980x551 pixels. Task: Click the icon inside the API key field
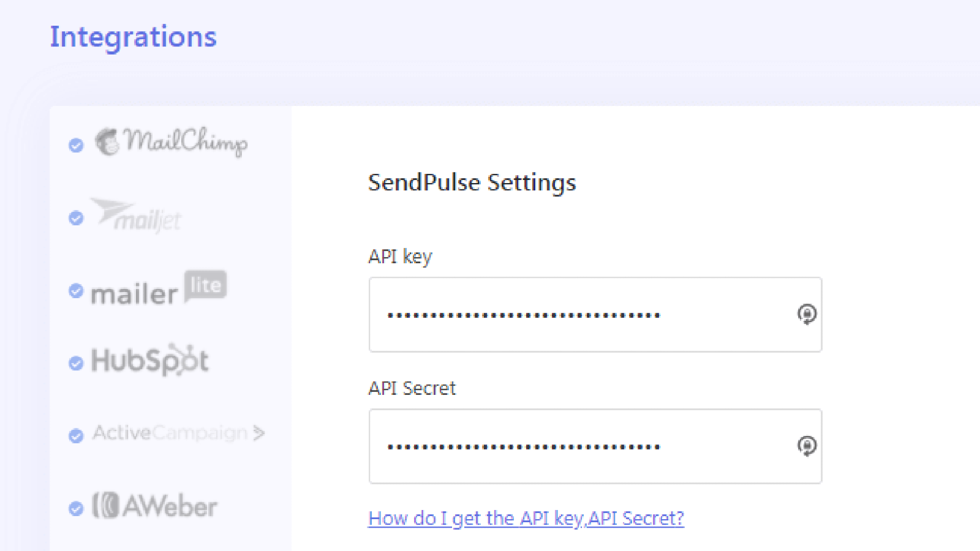(807, 314)
